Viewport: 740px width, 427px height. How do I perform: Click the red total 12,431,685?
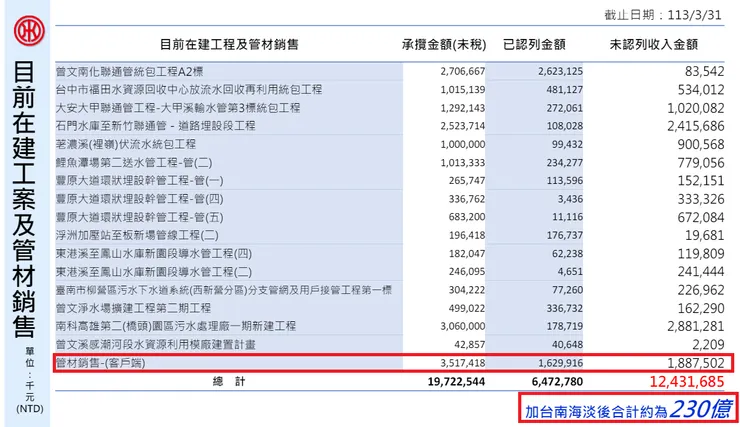tap(687, 381)
